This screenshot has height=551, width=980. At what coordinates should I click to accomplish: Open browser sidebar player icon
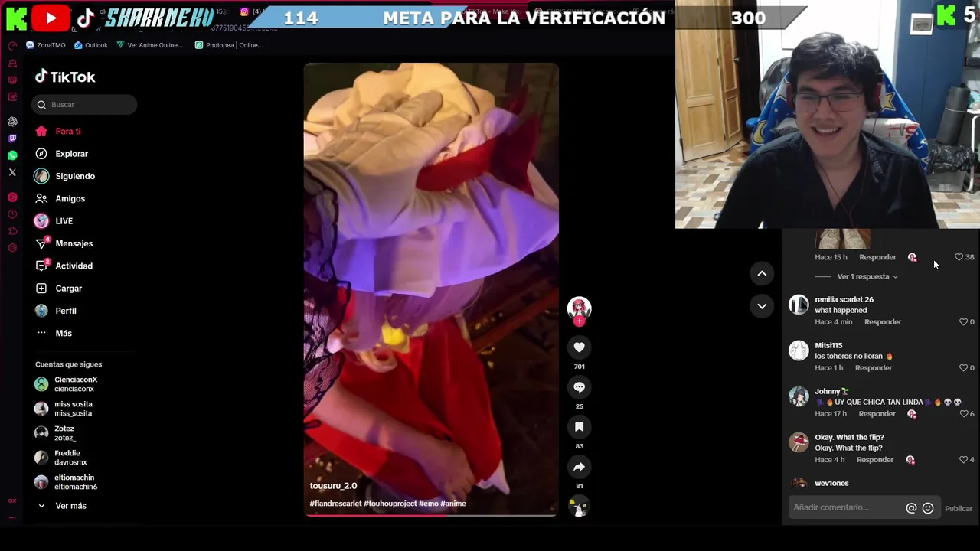click(x=12, y=197)
